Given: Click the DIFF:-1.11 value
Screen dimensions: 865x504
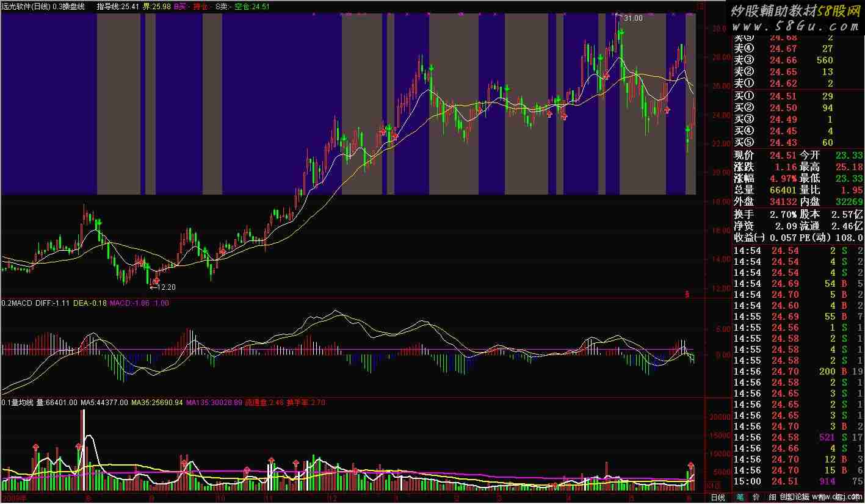Looking at the screenshot, I should [x=53, y=303].
